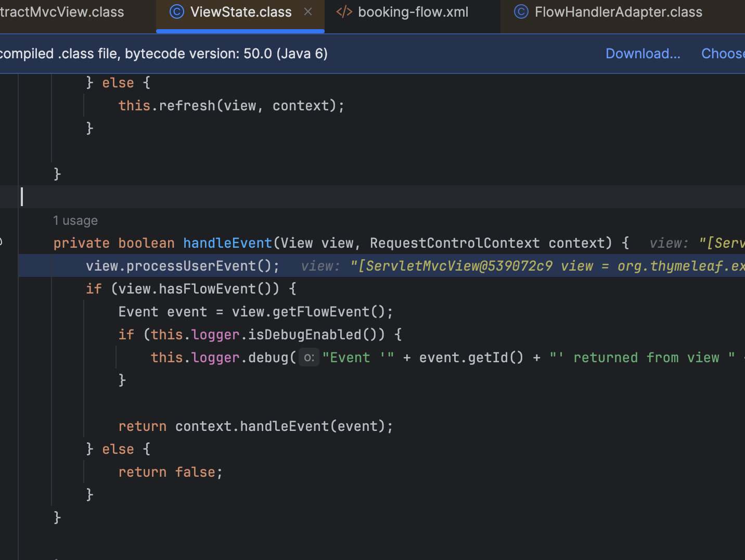Click the class icon on FlowHandlerAdapter.class tab
The width and height of the screenshot is (745, 560).
coord(521,12)
